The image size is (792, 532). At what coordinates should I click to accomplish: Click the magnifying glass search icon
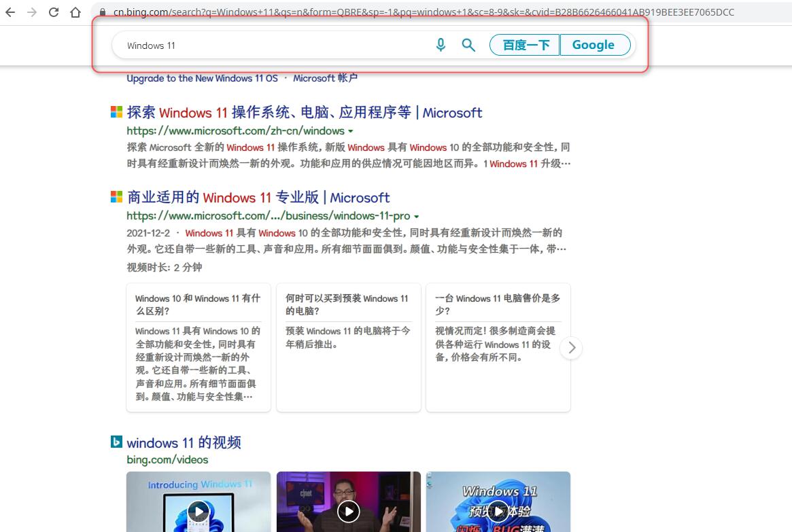coord(468,45)
